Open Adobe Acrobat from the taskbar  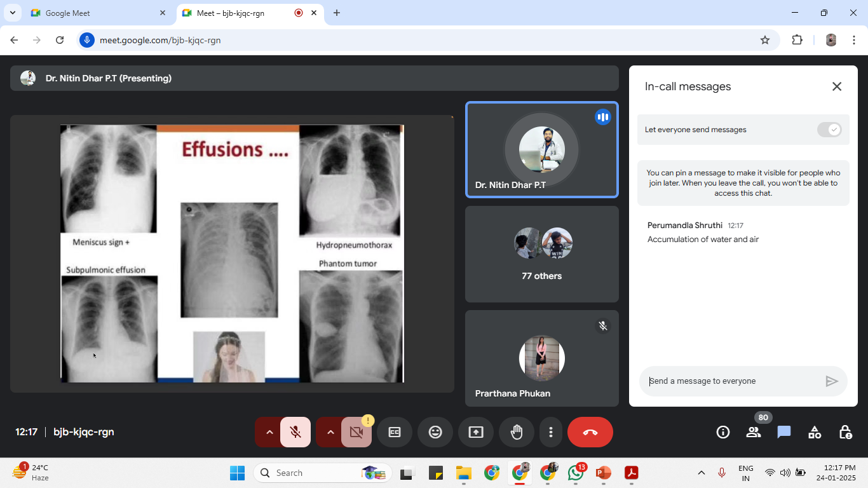point(631,473)
